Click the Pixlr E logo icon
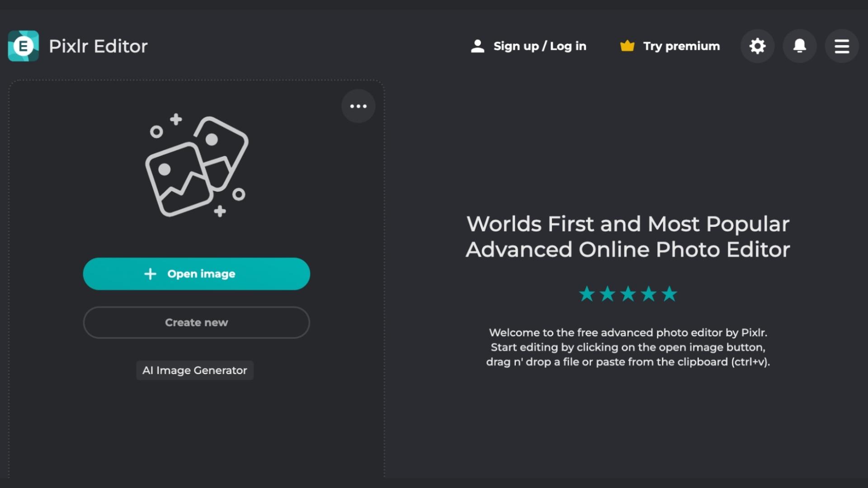Viewport: 868px width, 488px height. pyautogui.click(x=23, y=46)
